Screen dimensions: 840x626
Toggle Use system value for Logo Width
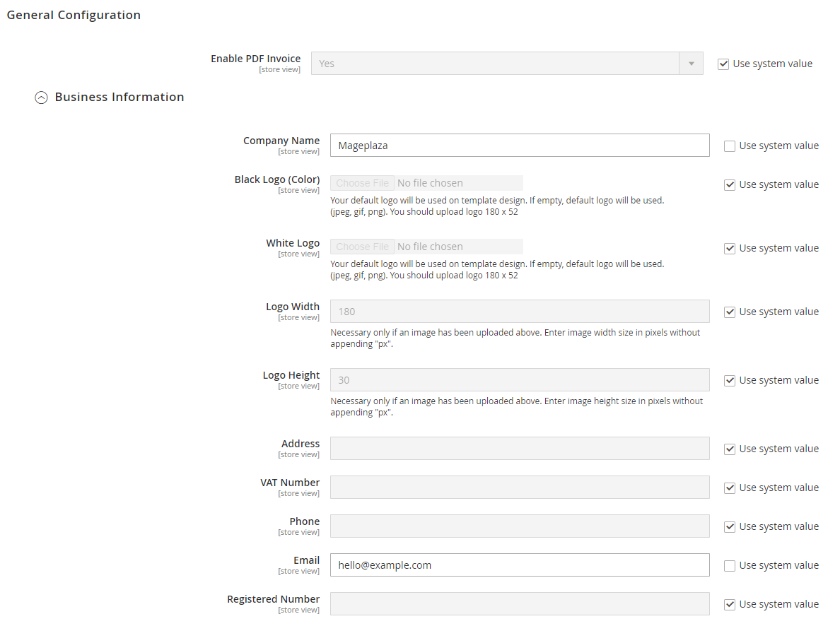[730, 312]
